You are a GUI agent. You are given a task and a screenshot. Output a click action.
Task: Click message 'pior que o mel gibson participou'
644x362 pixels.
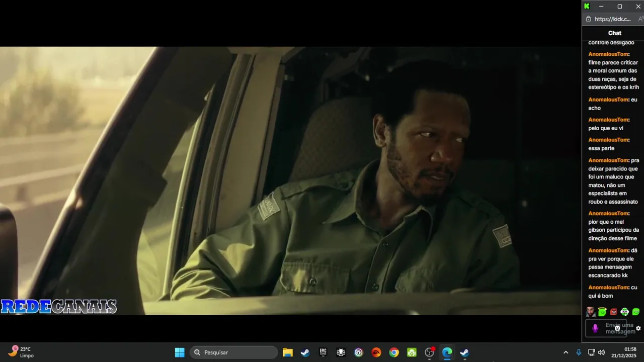(614, 226)
